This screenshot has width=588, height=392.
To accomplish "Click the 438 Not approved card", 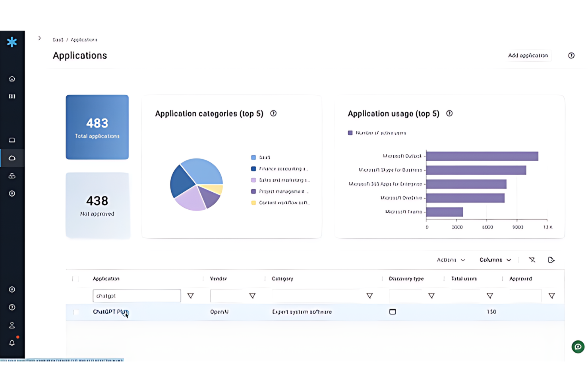I will click(x=97, y=205).
